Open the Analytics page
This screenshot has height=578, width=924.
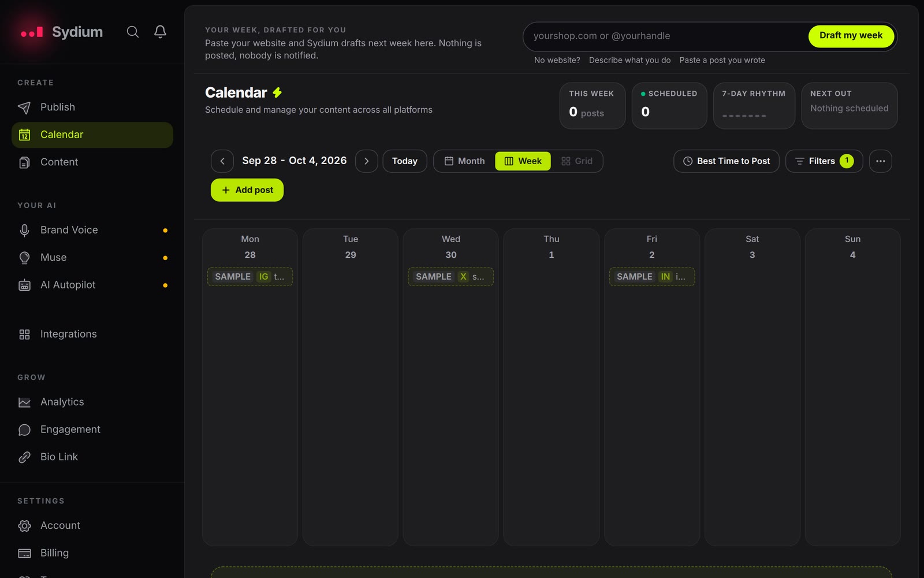92,402
